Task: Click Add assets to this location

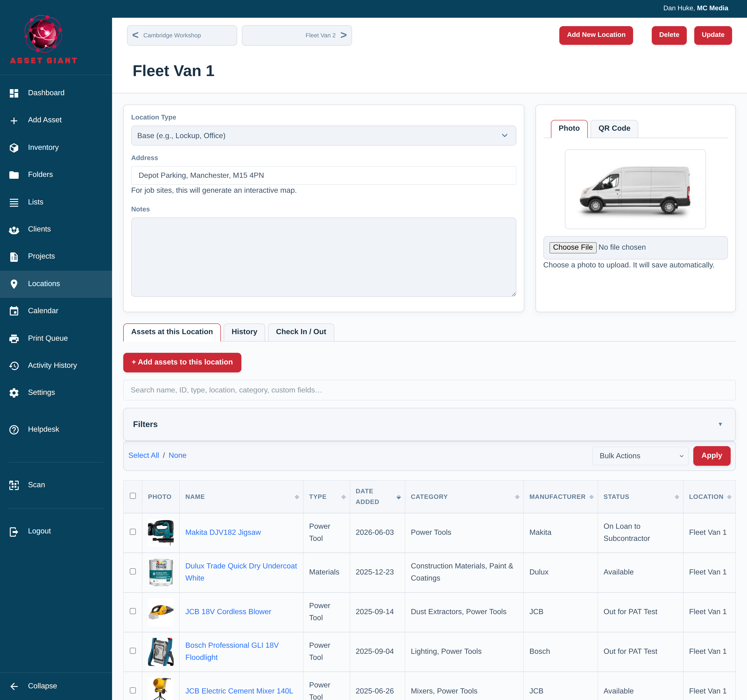Action: [182, 362]
